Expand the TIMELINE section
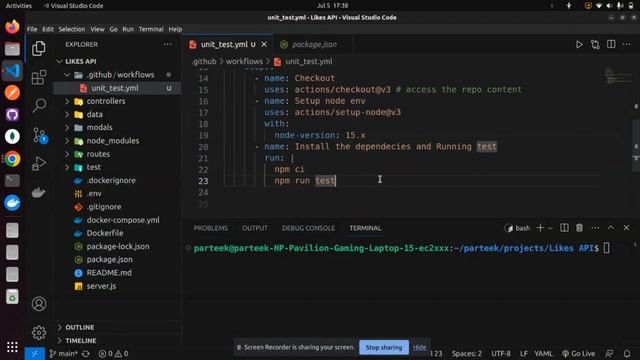This screenshot has height=360, width=640. 117,340
